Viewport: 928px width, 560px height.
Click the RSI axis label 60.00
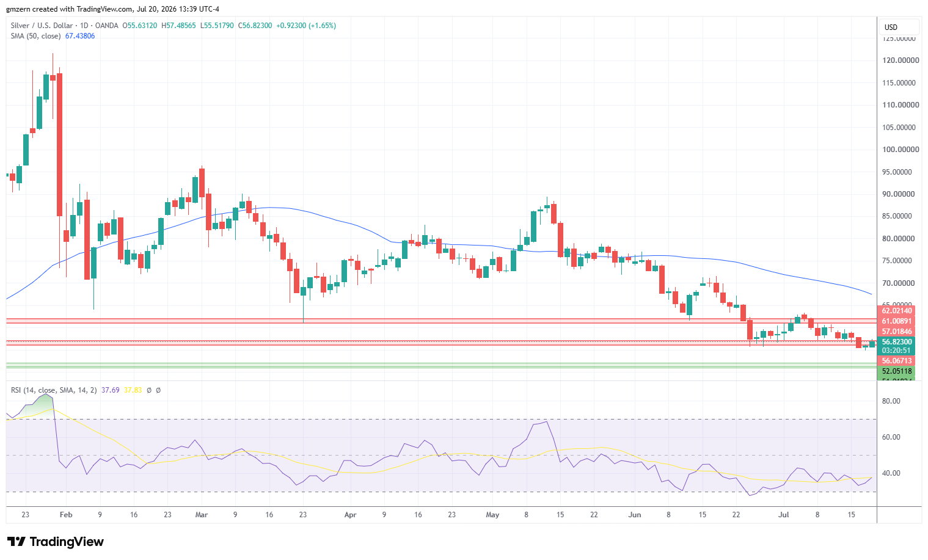pos(891,437)
